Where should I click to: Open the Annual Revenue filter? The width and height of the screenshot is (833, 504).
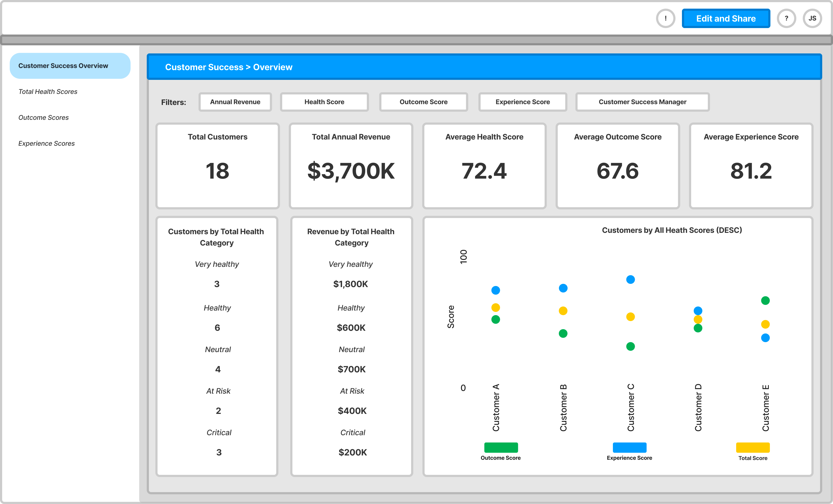point(235,102)
